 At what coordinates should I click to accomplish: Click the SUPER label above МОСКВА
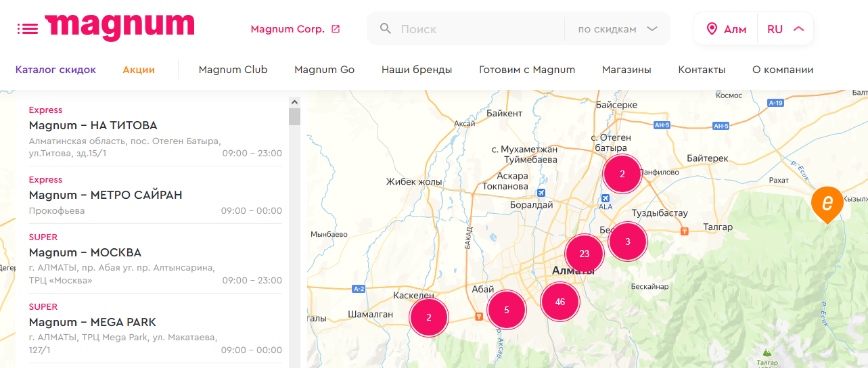coord(43,237)
